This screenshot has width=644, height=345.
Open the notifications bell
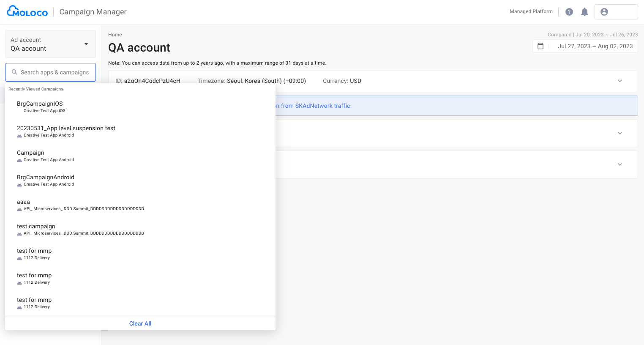584,12
